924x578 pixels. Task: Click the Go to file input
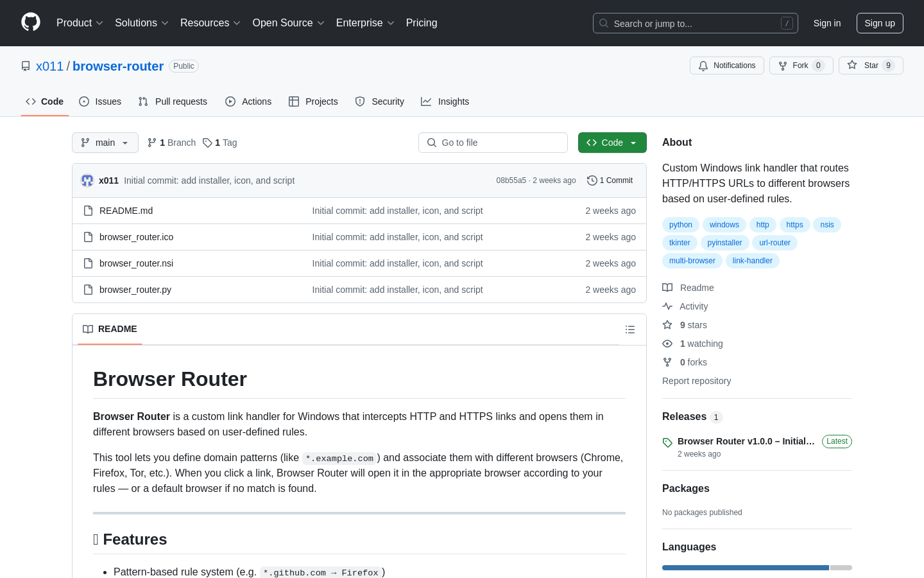pyautogui.click(x=493, y=143)
